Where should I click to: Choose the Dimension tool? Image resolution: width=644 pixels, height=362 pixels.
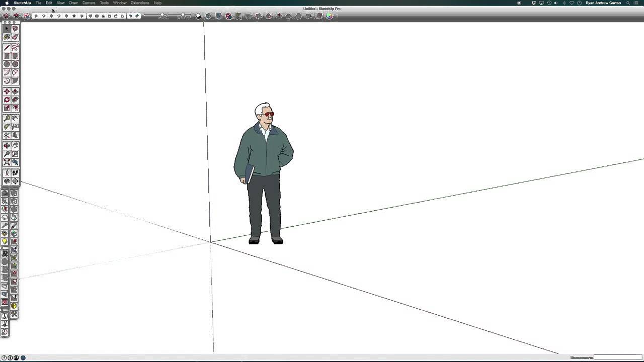[x=15, y=119]
